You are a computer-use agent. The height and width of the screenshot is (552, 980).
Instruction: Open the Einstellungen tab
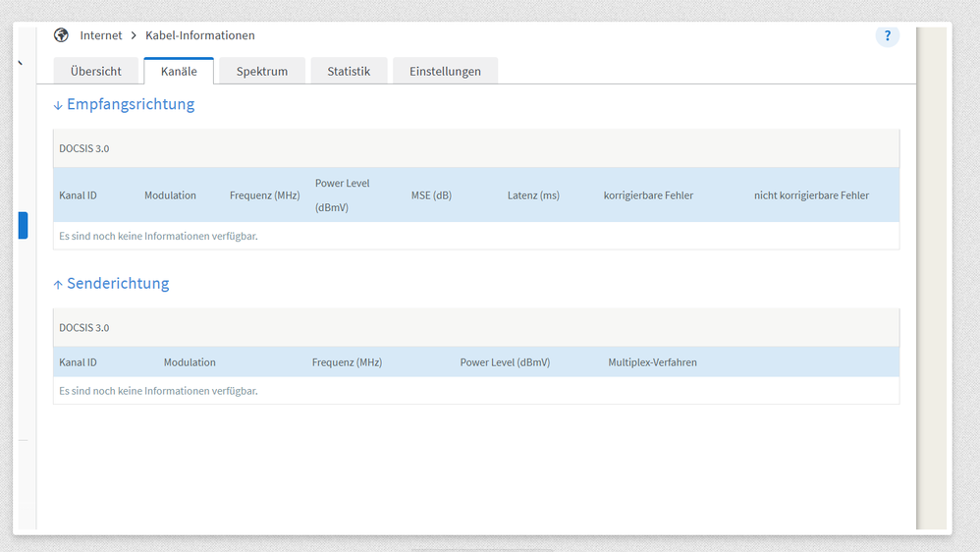point(445,71)
